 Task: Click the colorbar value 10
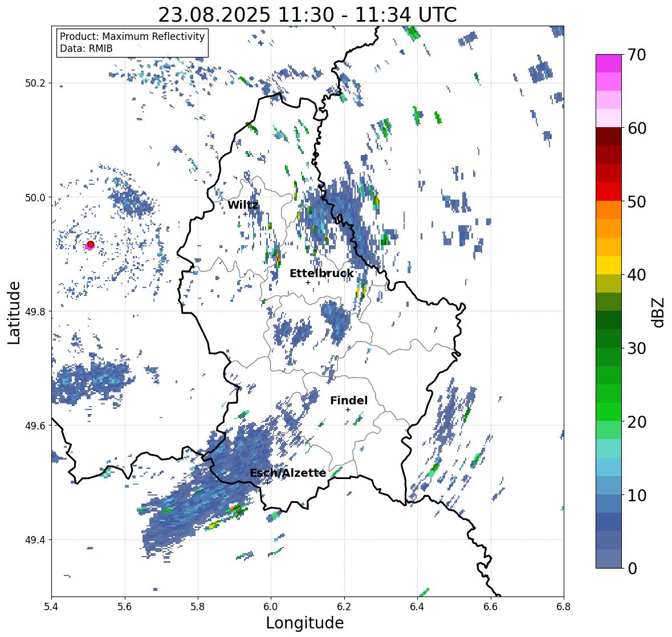(x=637, y=495)
